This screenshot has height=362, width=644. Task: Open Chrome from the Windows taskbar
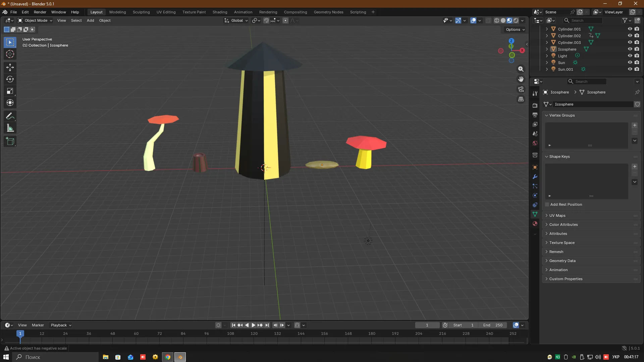[168, 357]
